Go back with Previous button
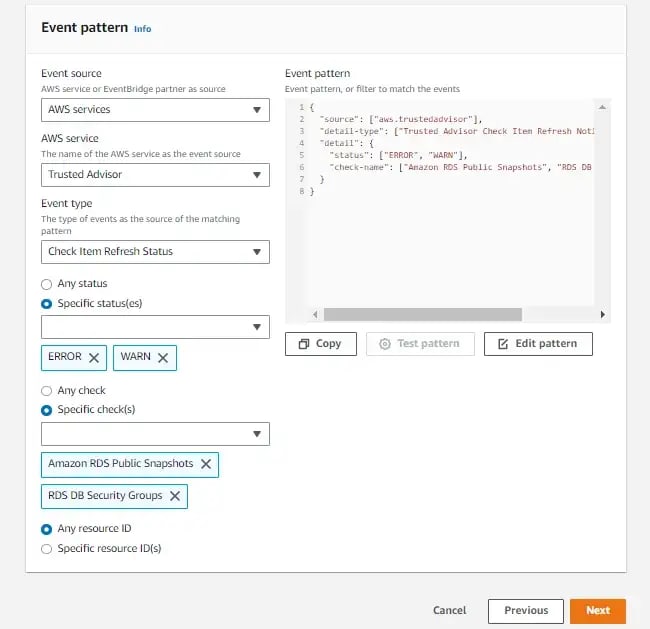This screenshot has width=650, height=629. pyautogui.click(x=526, y=611)
